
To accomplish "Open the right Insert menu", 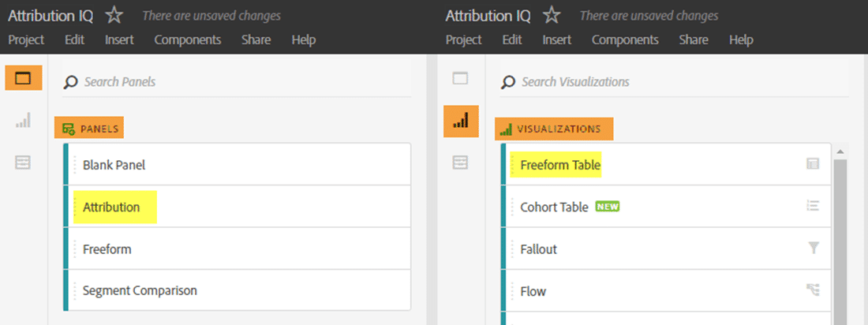I will click(557, 40).
